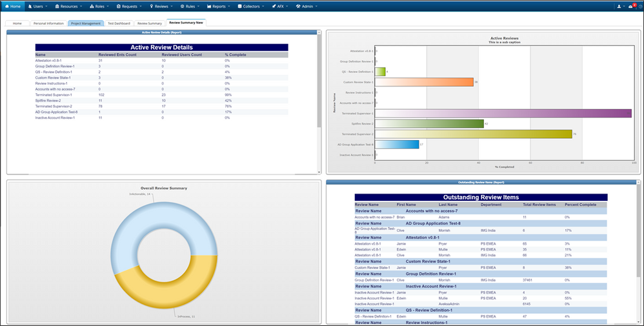Screen dimensions: 644x326
Task: Switch to the Test Dashboard tab
Action: pos(119,23)
